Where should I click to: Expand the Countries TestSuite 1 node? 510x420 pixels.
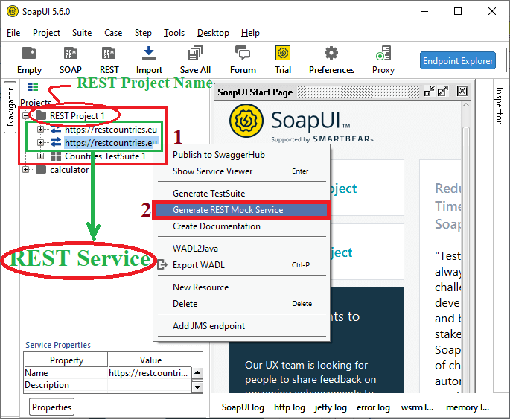point(40,156)
